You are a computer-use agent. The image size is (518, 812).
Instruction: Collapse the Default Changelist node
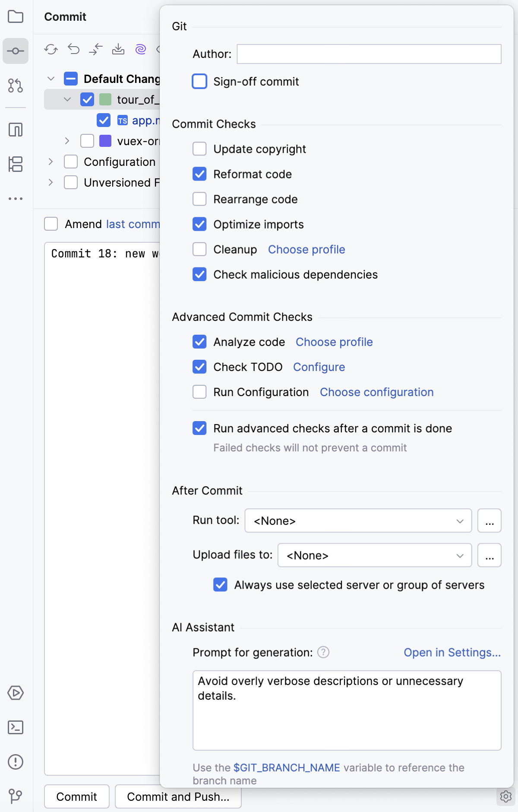pos(51,79)
